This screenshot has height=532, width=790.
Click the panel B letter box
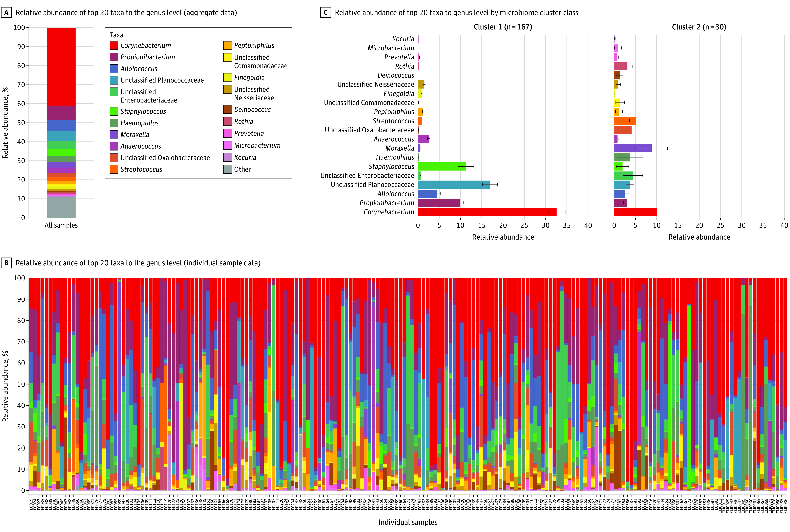click(6, 263)
